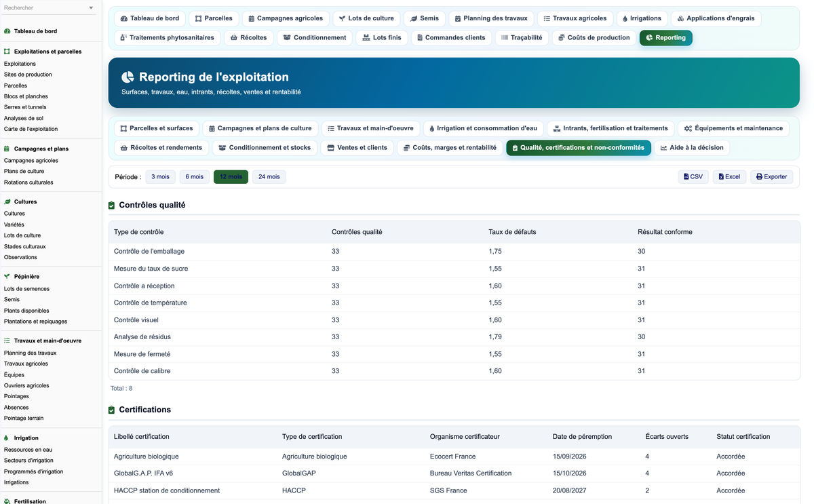This screenshot has width=814, height=504.
Task: Select the active Reporting tab
Action: point(665,38)
